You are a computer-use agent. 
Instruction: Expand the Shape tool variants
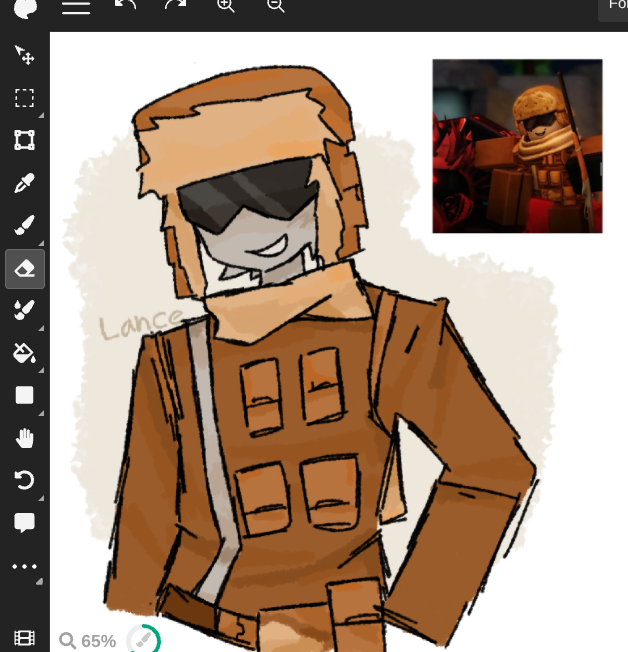[41, 413]
